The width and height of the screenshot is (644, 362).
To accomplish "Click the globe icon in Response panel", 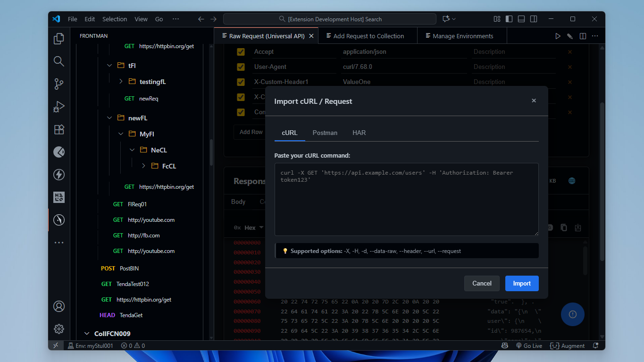I will click(572, 181).
